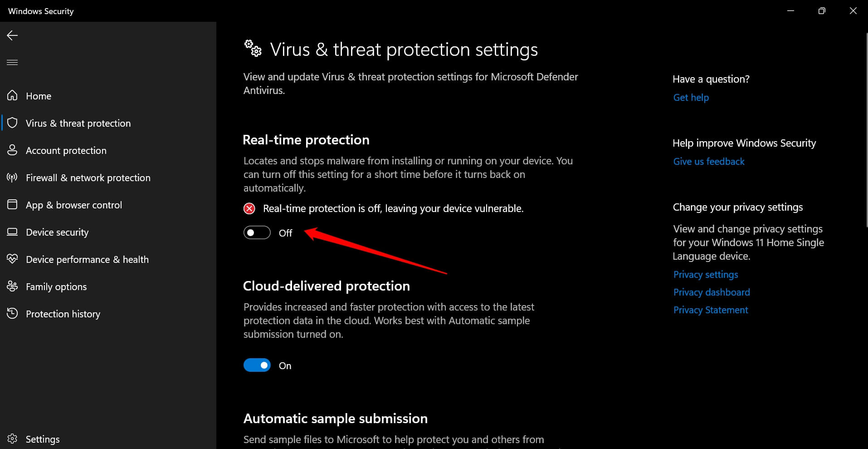Viewport: 868px width, 449px height.
Task: Click the Device performance & health heart icon
Action: (x=12, y=259)
